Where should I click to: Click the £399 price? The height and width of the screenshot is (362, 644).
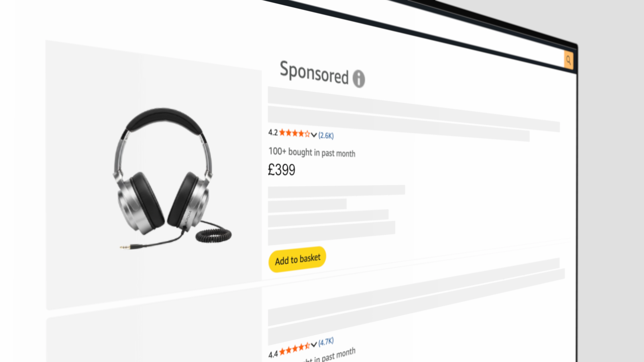point(282,170)
